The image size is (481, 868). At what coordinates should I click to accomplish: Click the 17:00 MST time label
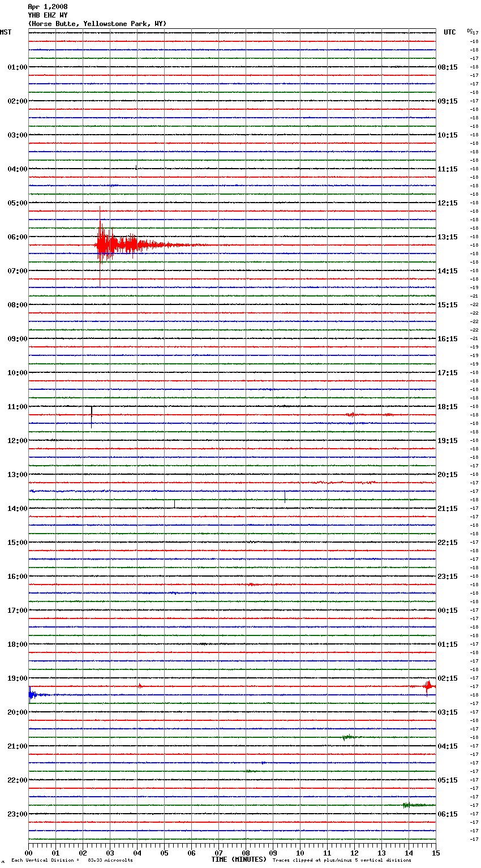click(x=18, y=611)
